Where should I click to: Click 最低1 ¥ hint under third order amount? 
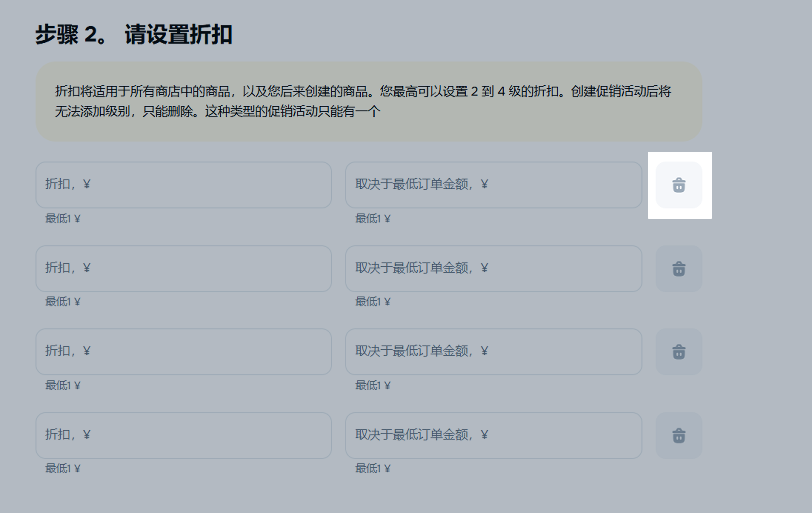coord(373,385)
